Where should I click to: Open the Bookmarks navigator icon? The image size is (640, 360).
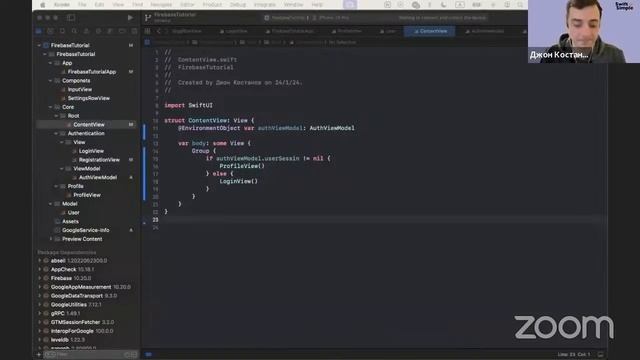coord(62,31)
